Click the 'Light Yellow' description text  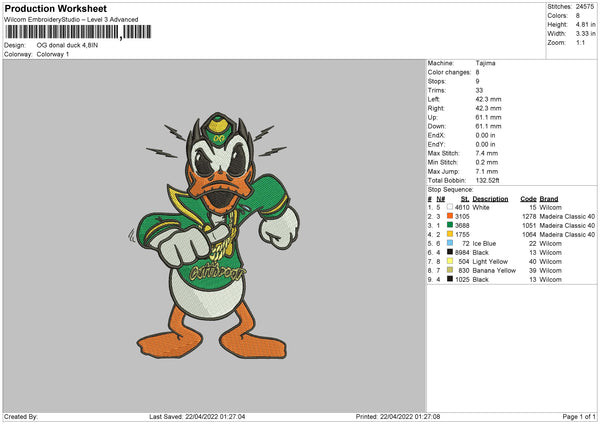coord(490,262)
